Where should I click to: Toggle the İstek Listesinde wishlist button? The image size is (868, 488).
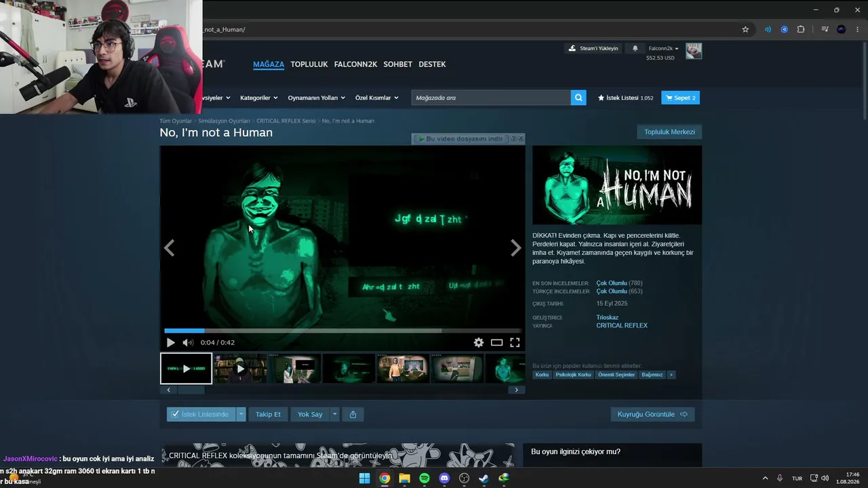[201, 414]
